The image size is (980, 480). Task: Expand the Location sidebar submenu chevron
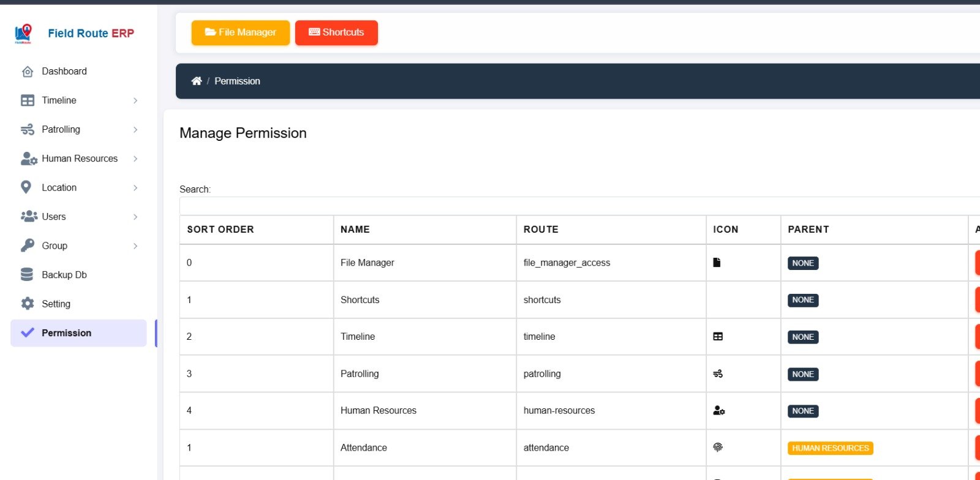pos(135,188)
